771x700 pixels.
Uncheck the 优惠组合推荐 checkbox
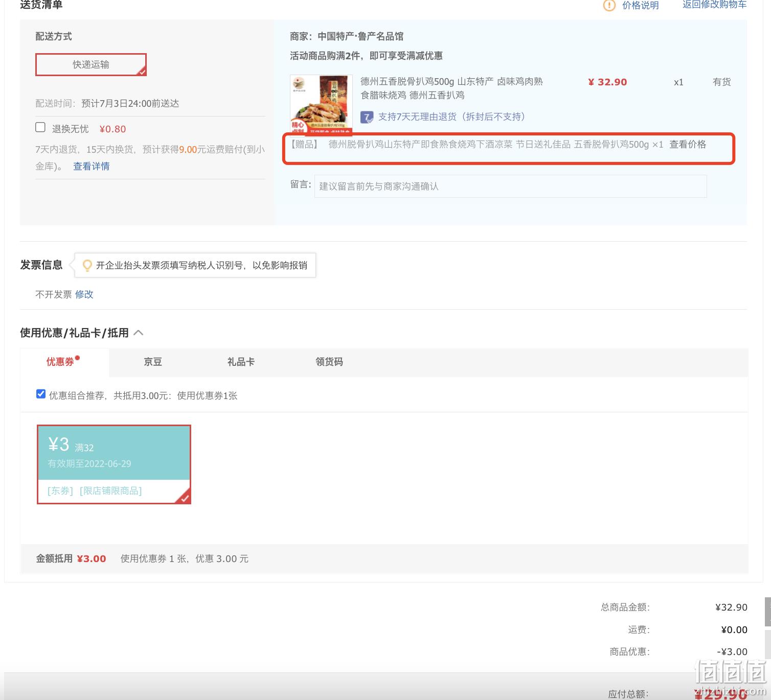[41, 394]
